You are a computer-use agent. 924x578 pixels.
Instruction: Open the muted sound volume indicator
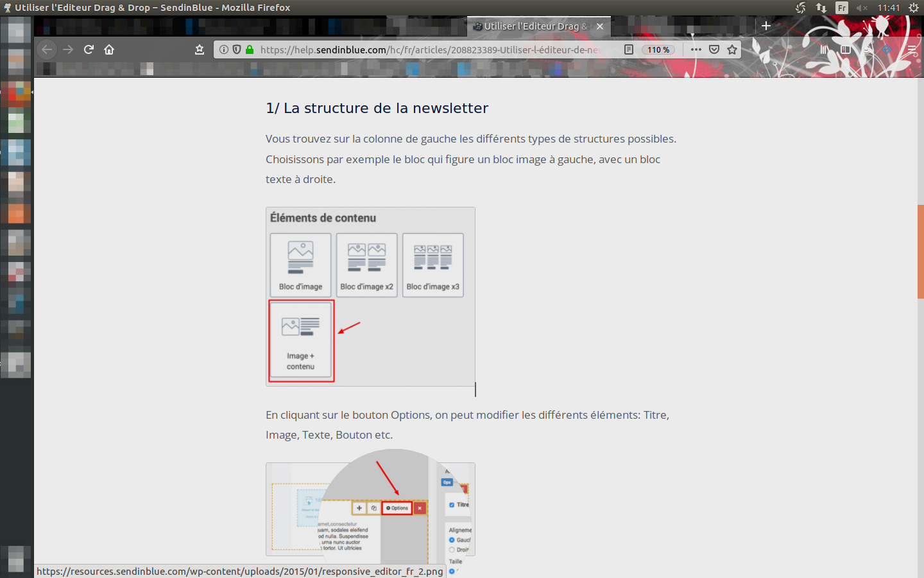[862, 8]
